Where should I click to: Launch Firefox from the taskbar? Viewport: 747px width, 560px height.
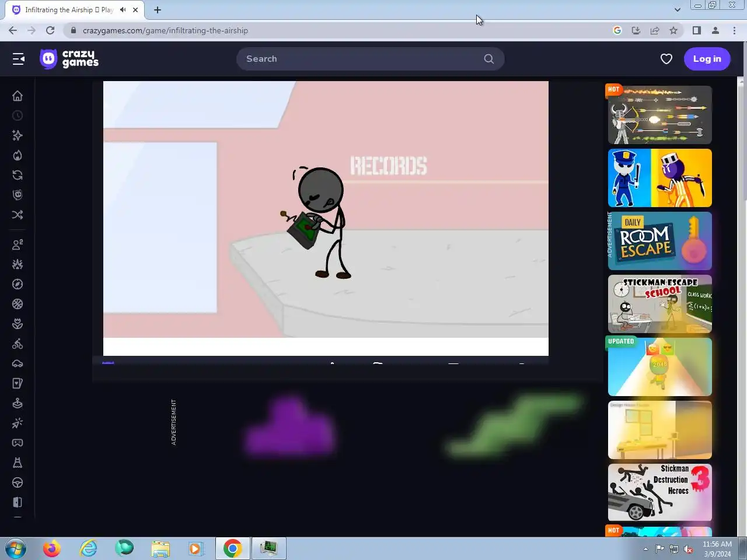52,548
